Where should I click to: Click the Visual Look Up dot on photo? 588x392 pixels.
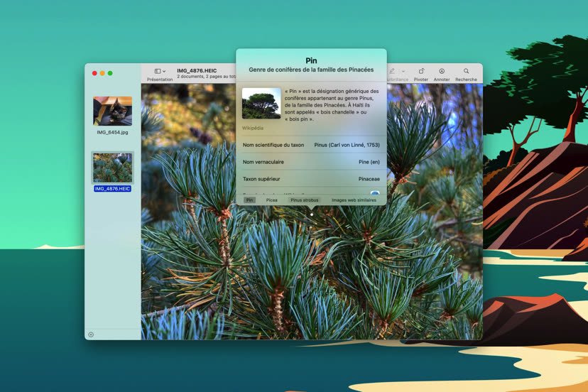(x=312, y=214)
